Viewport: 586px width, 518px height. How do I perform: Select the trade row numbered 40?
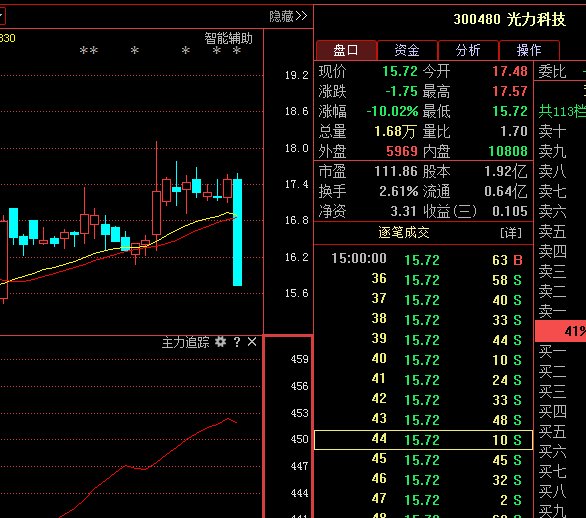[423, 360]
